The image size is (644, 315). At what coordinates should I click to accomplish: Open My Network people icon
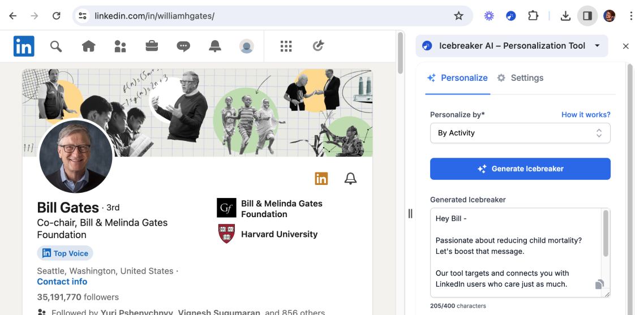point(120,46)
